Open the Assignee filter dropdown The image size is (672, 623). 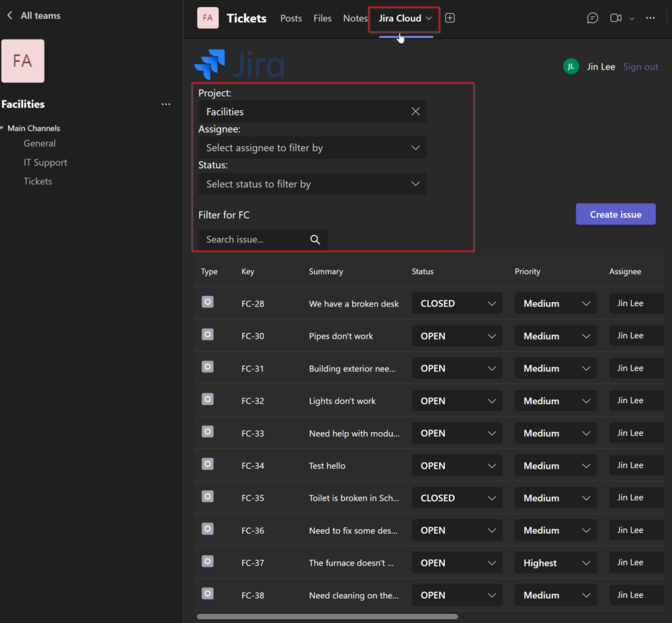[x=312, y=148]
